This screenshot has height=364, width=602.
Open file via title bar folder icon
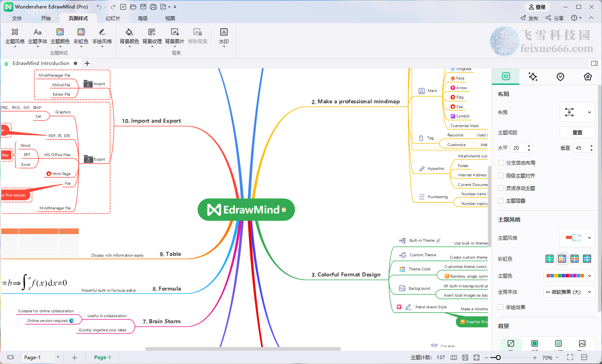[133, 7]
